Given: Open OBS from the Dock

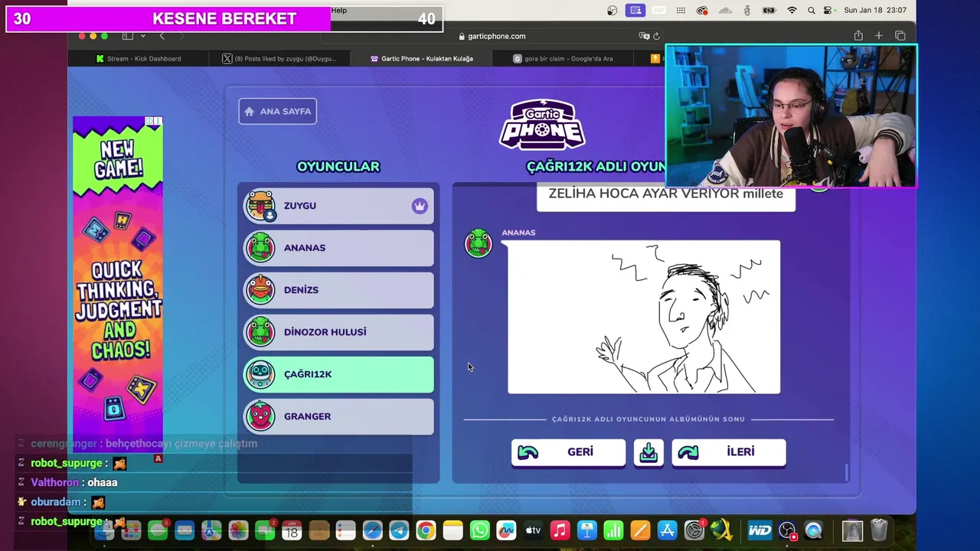Looking at the screenshot, I should coord(787,530).
